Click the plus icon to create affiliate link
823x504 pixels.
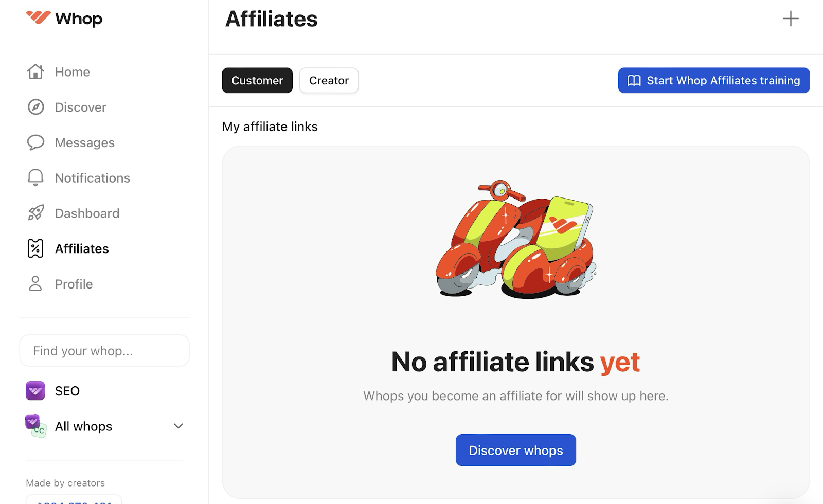[x=791, y=19]
